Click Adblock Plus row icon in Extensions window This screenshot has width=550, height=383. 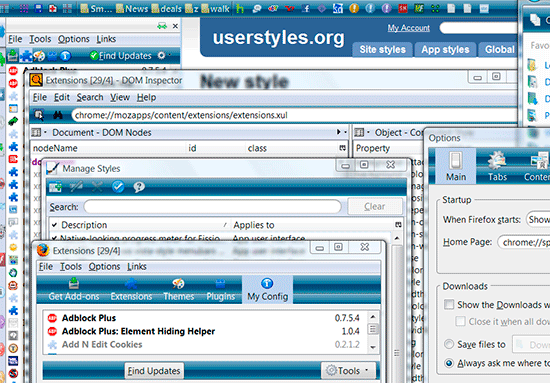tap(52, 318)
